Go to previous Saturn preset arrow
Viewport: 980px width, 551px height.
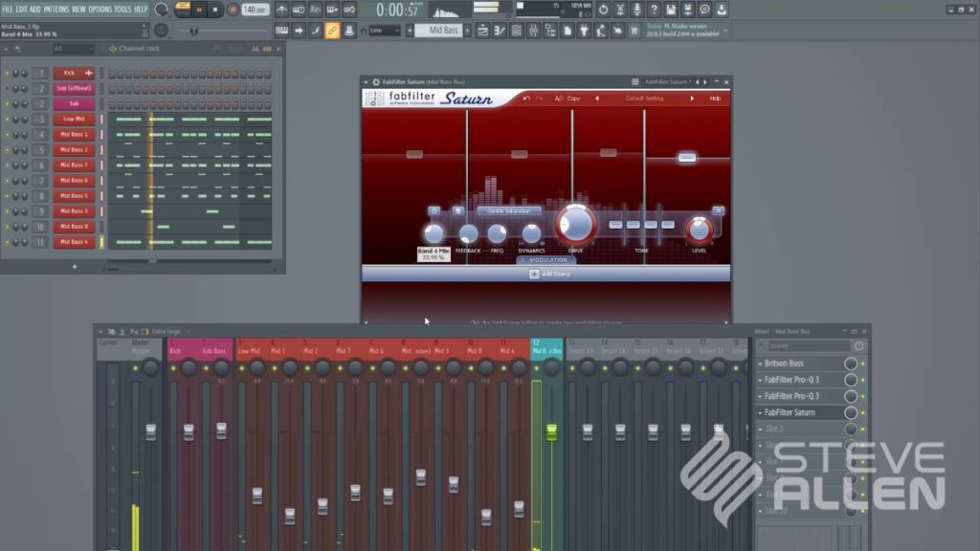tap(597, 99)
